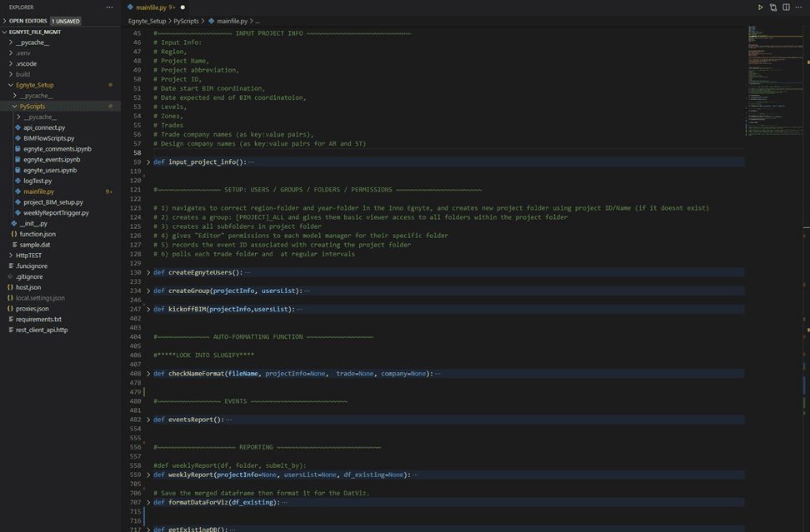Click the JSON braces icon beside proxies.json

click(x=10, y=309)
